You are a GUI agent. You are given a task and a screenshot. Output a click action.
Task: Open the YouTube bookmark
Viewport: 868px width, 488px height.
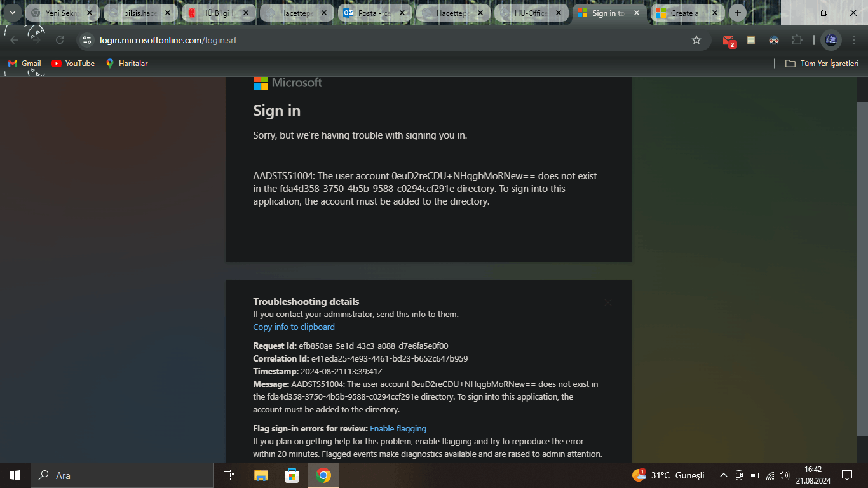(x=73, y=64)
